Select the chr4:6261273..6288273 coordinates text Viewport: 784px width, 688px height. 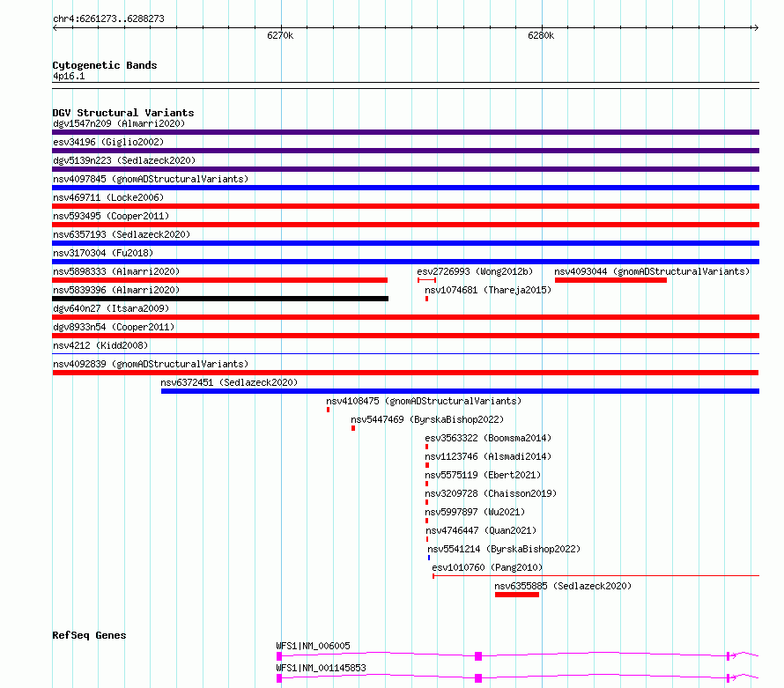click(108, 18)
